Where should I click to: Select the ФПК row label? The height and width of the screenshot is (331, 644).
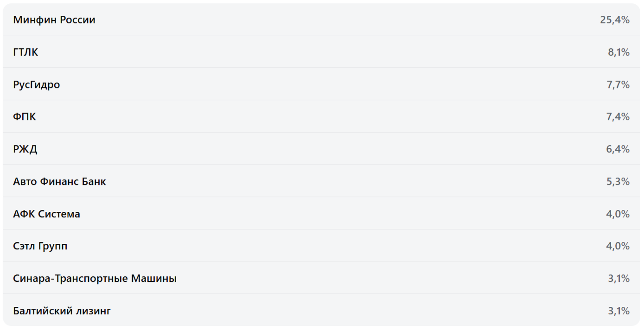coord(25,117)
